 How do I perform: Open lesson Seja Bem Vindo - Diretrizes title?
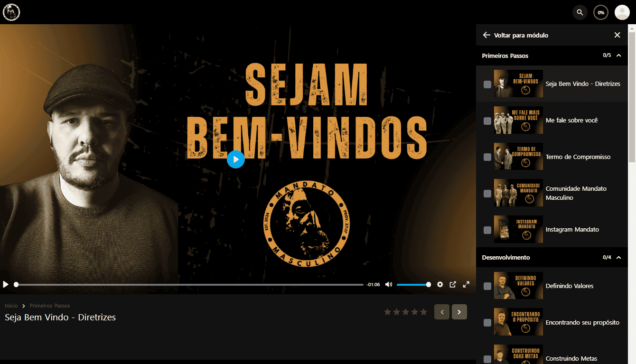[583, 84]
